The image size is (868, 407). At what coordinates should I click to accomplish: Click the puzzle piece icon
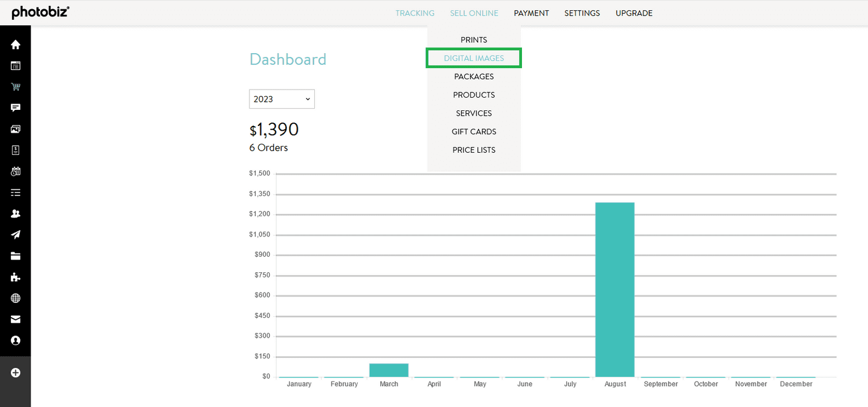16,277
